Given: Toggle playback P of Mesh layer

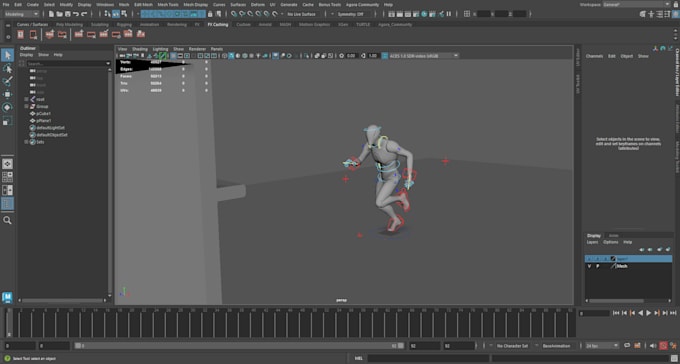Looking at the screenshot, I should pyautogui.click(x=598, y=266).
